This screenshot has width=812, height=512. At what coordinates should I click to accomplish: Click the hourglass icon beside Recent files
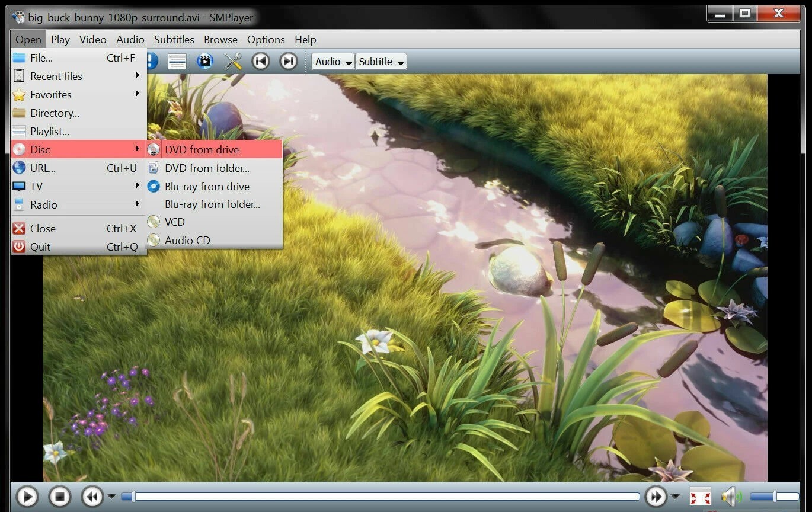(20, 76)
